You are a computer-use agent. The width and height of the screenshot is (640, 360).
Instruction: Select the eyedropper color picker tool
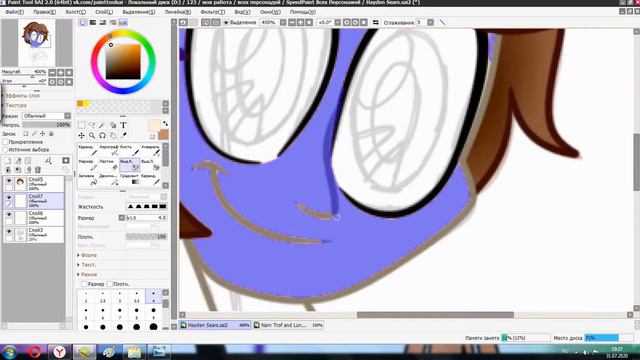tap(123, 135)
